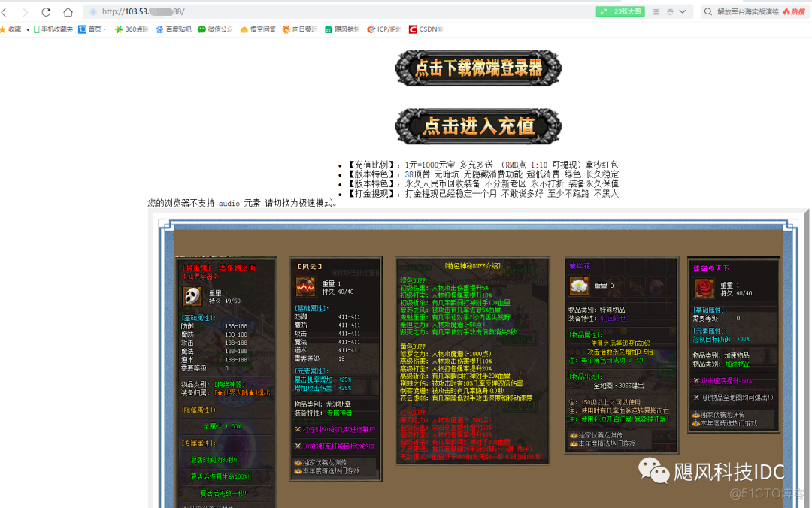Viewport: 812px width, 508px height.
Task: Click the 打金提现 text line
Action: [482, 194]
